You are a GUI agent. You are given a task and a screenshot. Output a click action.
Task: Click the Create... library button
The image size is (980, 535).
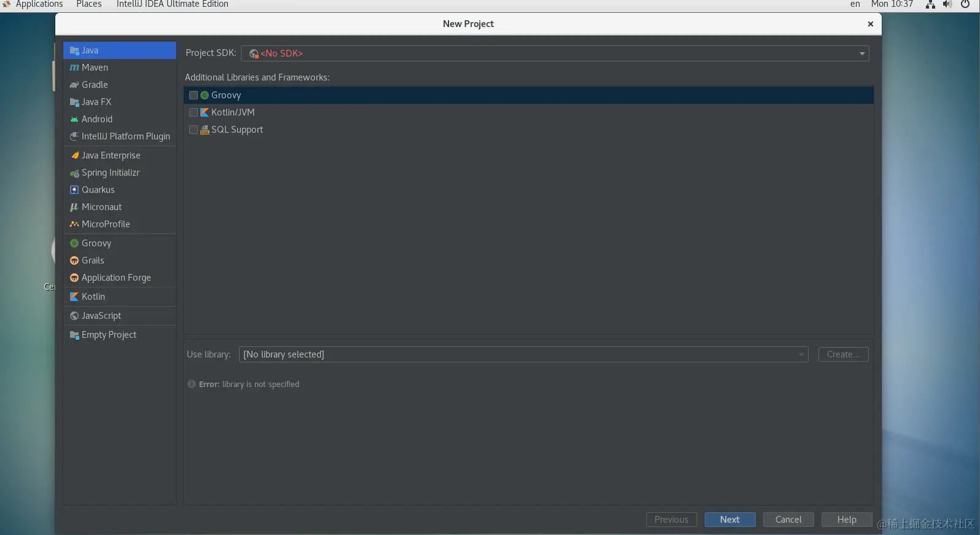click(x=844, y=354)
